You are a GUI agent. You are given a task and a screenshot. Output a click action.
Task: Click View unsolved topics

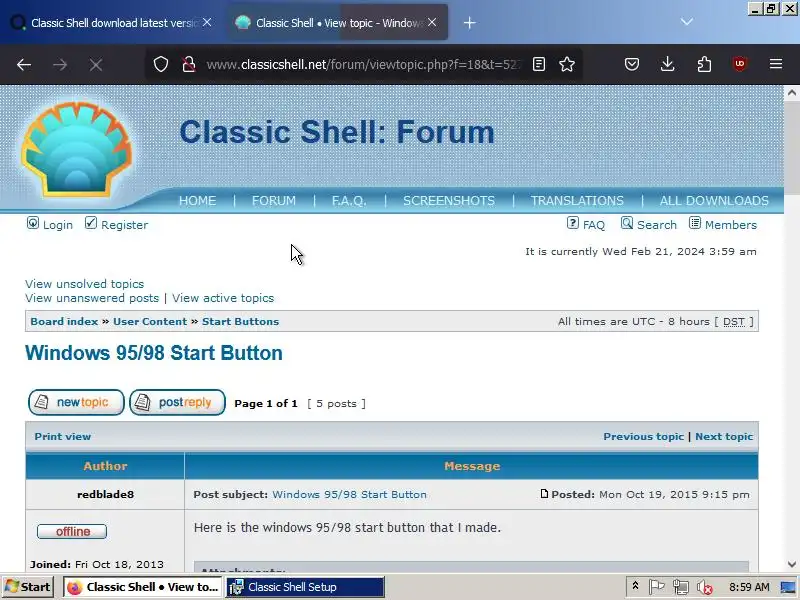[x=85, y=284]
